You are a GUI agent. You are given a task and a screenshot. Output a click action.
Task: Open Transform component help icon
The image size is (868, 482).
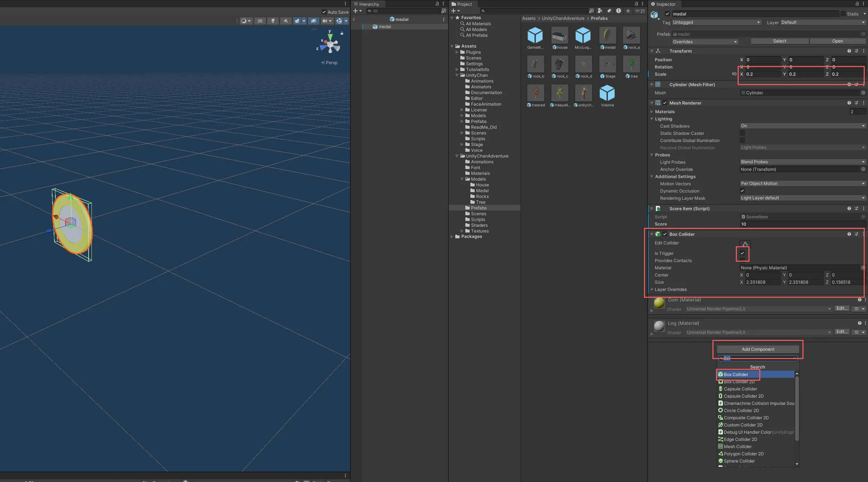point(849,51)
